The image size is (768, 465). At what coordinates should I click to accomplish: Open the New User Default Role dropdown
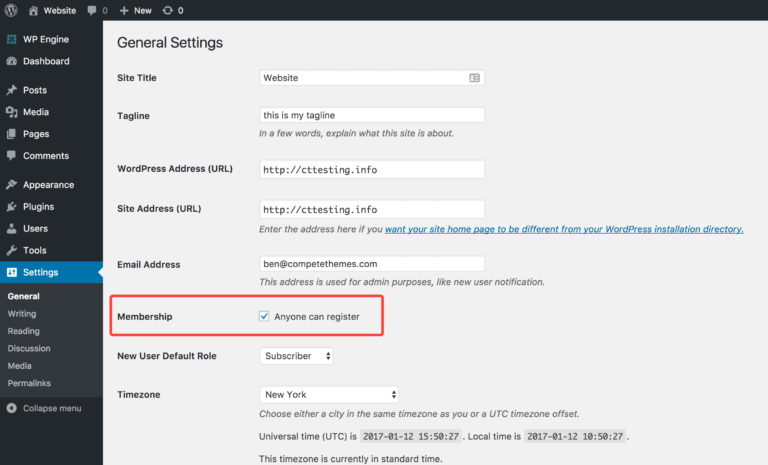(296, 356)
